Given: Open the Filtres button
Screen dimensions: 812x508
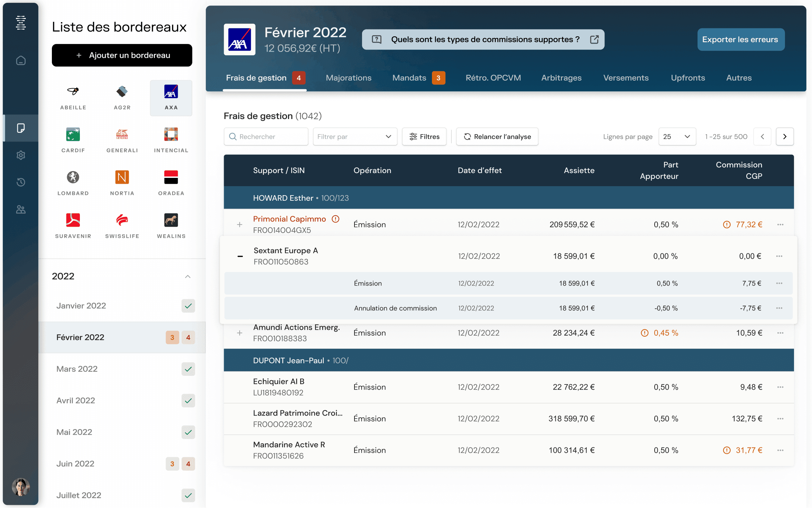Looking at the screenshot, I should click(424, 137).
